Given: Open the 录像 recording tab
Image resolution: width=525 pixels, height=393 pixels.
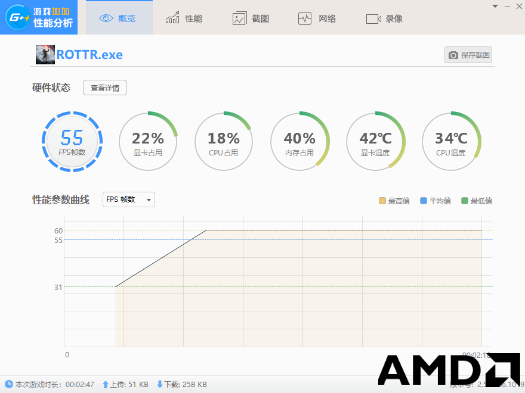Looking at the screenshot, I should [x=384, y=18].
